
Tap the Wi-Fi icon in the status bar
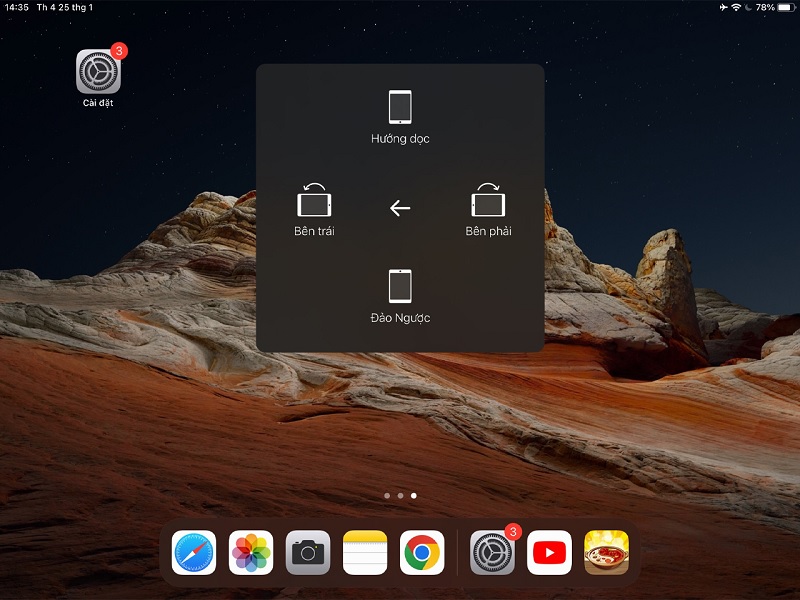coord(736,8)
